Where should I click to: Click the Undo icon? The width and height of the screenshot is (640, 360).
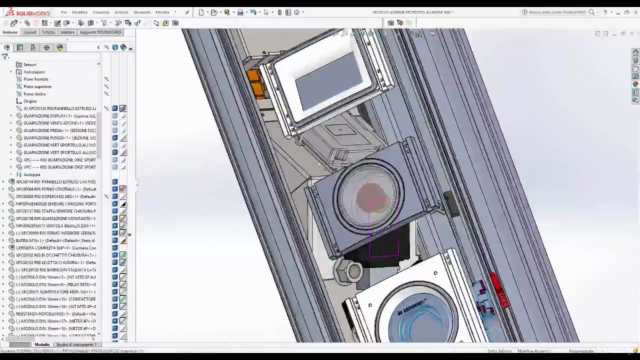tap(253, 12)
